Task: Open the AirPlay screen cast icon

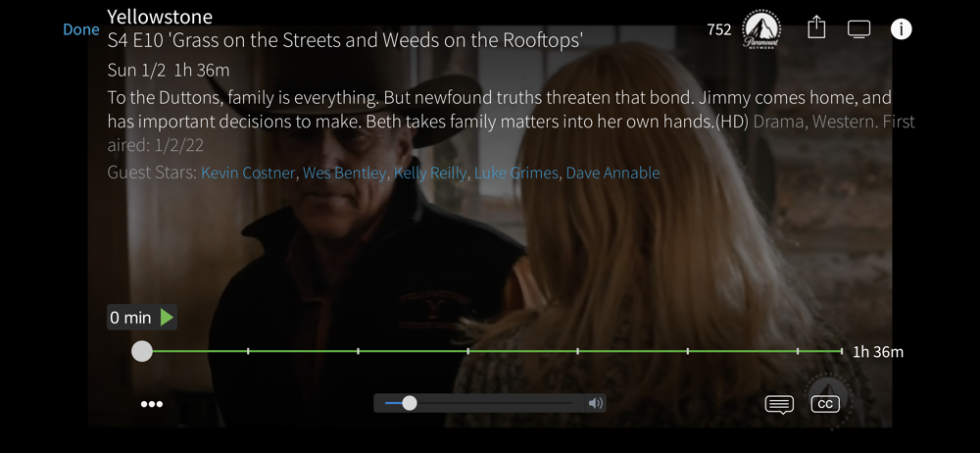Action: pyautogui.click(x=858, y=29)
